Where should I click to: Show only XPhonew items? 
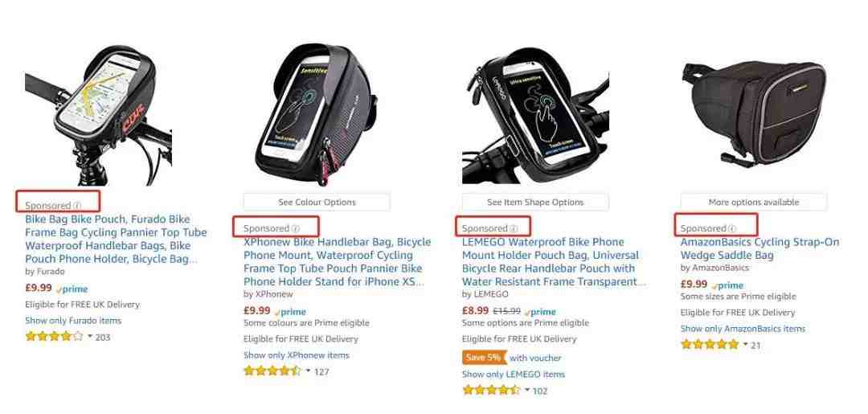pos(296,355)
